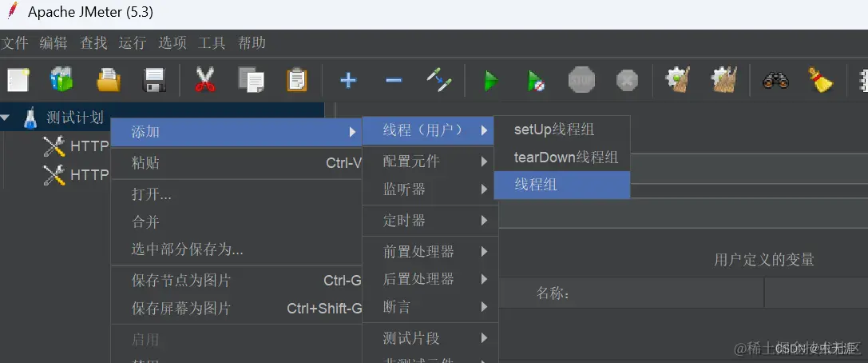Viewport: 868px width, 363px height.
Task: Click the Expand all plus icon
Action: click(347, 81)
